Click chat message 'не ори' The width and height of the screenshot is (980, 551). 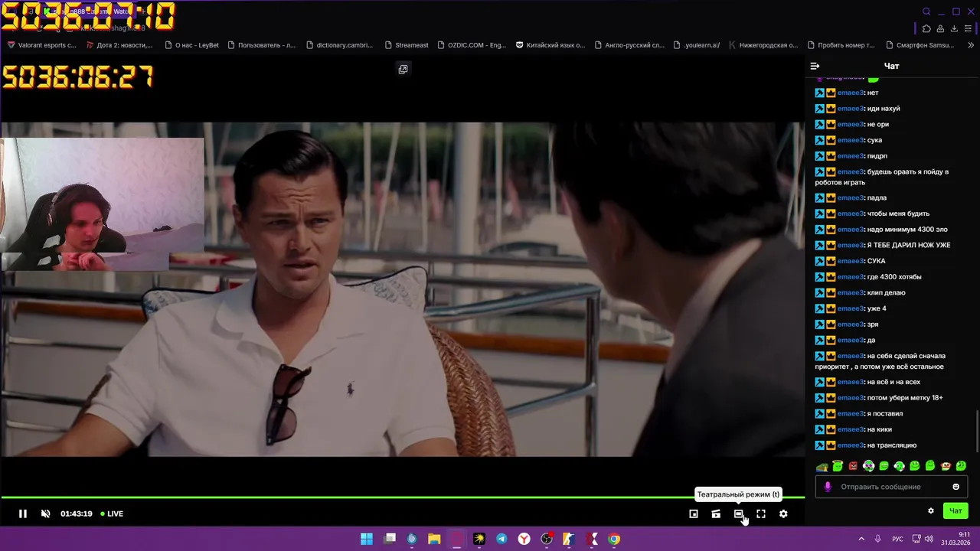pyautogui.click(x=877, y=124)
